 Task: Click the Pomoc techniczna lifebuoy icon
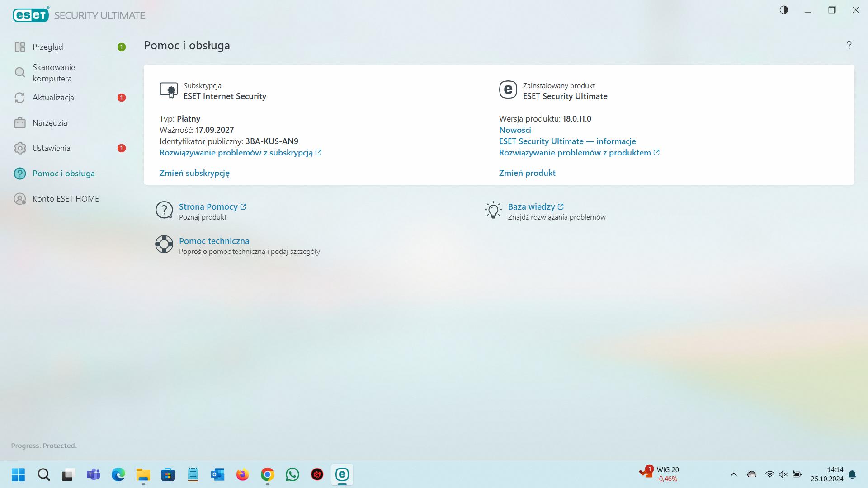tap(164, 244)
